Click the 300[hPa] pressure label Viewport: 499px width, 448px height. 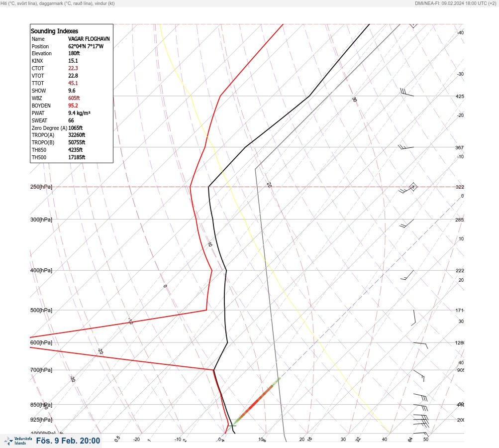(x=41, y=220)
